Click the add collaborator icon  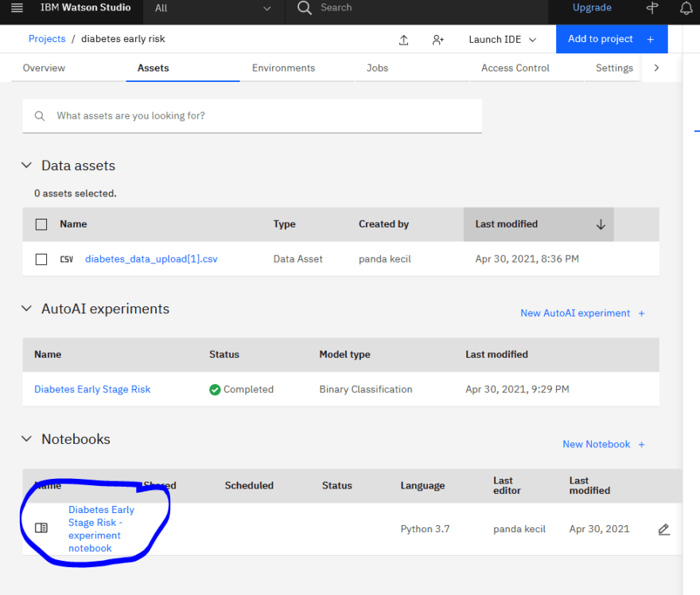438,40
